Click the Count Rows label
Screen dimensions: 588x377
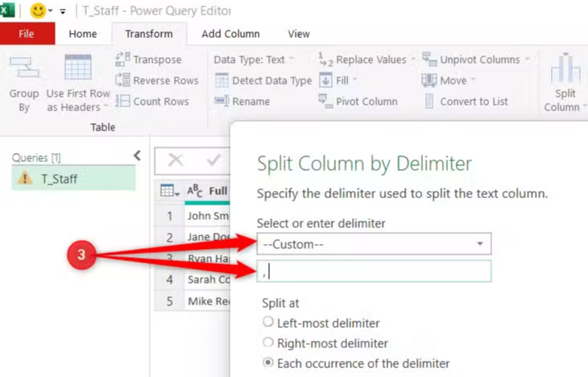click(161, 101)
